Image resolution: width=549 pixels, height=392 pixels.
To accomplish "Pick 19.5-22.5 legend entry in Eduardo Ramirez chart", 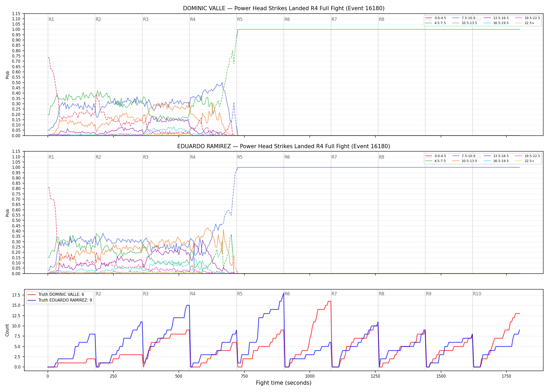I will (x=528, y=156).
